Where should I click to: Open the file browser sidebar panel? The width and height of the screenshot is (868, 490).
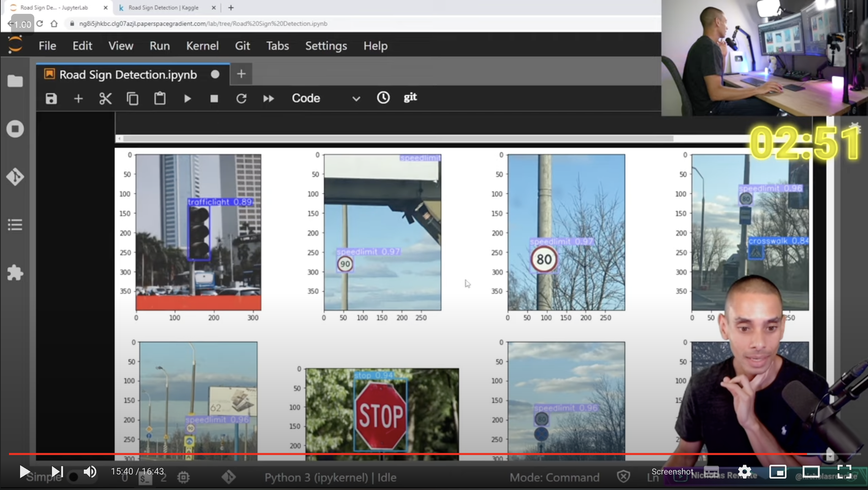[15, 81]
